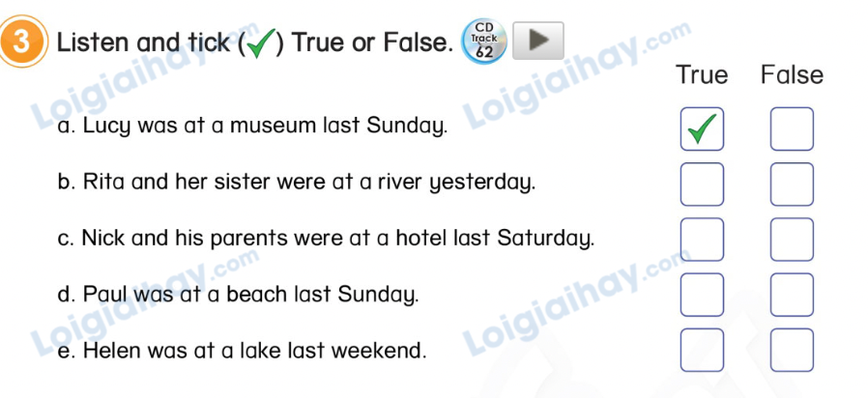Tick True for Rita and her sister
868x398 pixels.
(702, 185)
